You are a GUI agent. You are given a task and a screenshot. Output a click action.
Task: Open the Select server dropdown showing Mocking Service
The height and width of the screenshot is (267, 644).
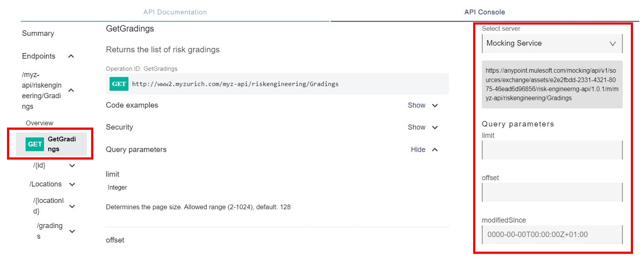pyautogui.click(x=551, y=43)
